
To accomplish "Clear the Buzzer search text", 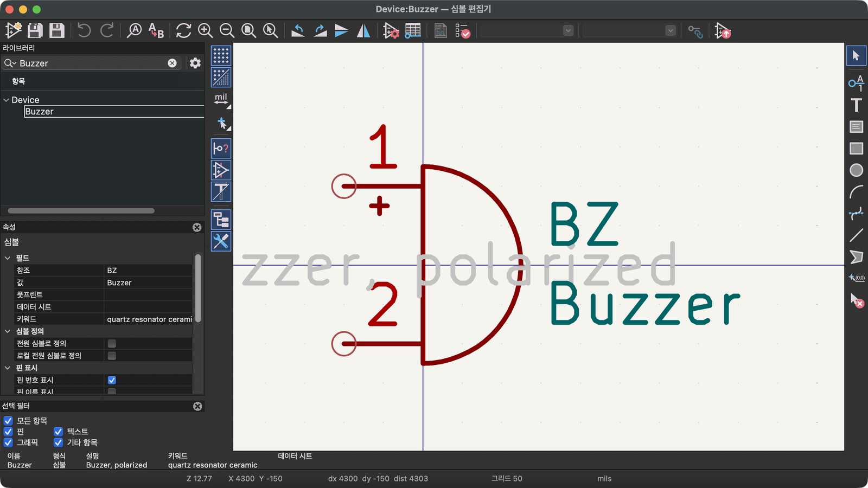I will click(172, 63).
